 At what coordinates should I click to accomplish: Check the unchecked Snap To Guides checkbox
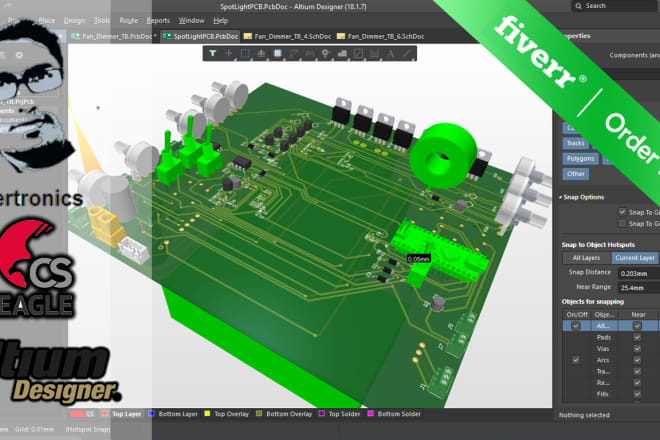tap(622, 224)
